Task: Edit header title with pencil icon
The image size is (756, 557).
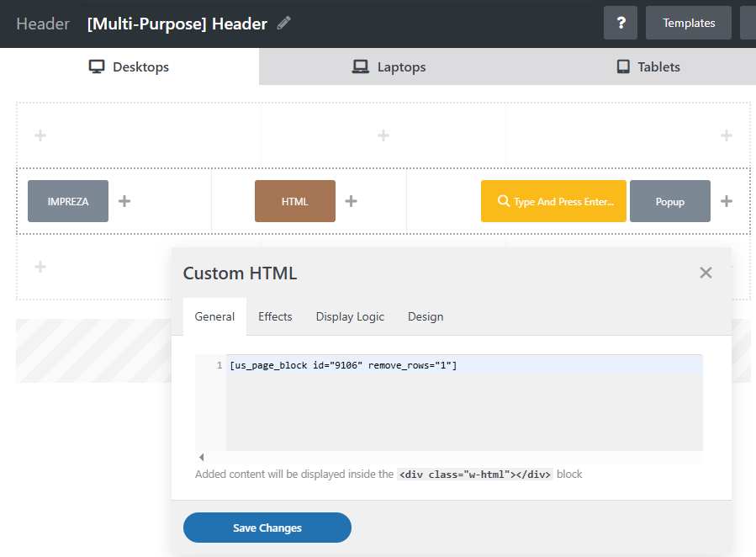Action: pyautogui.click(x=284, y=24)
